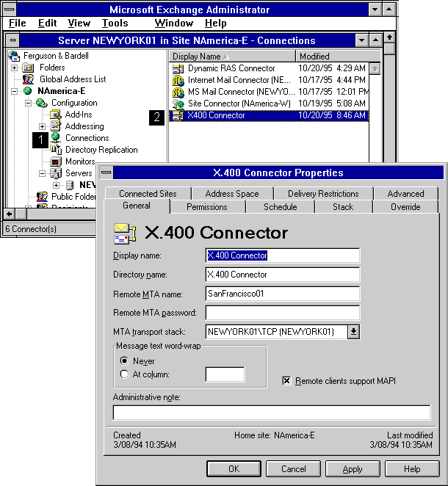Screen dimensions: 448x486
Task: Click the Remote MTA name field
Action: tap(283, 294)
